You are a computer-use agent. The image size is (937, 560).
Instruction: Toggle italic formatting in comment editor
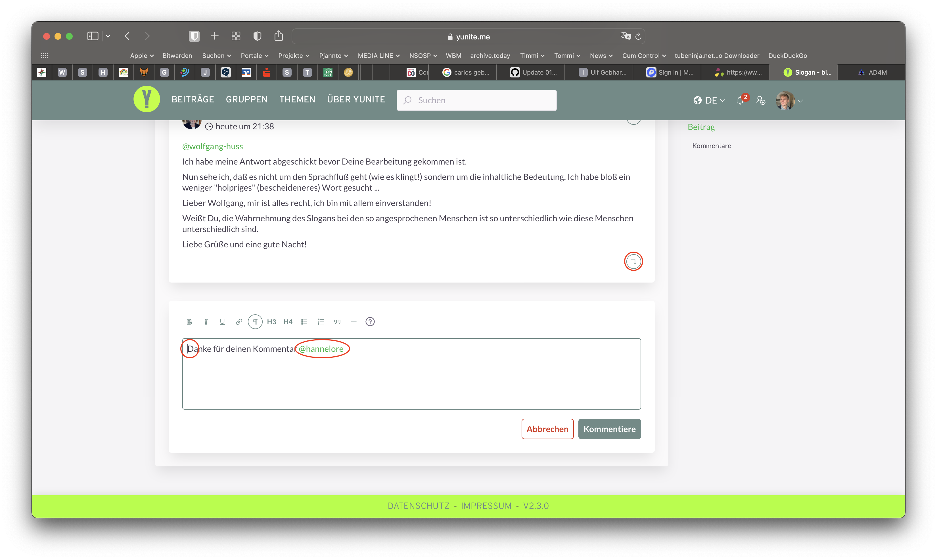pyautogui.click(x=206, y=321)
